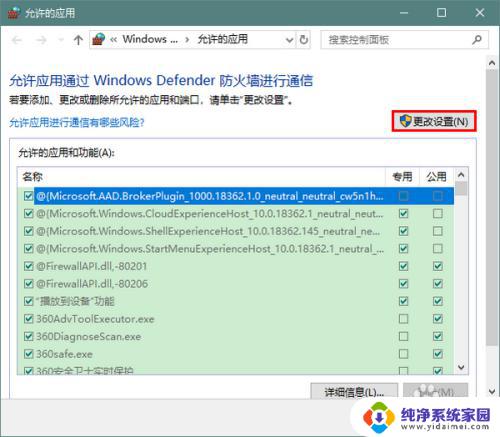This screenshot has width=500, height=437.
Task: Click the 更改设置(N) button
Action: click(x=434, y=121)
